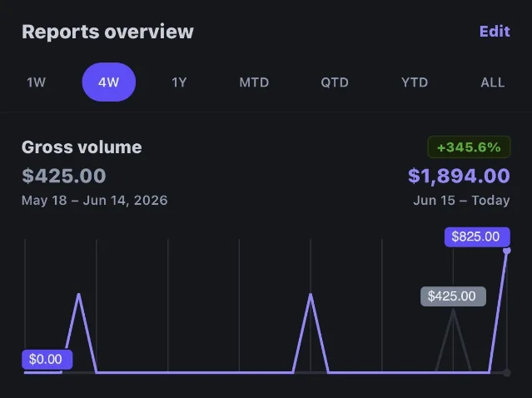Switch to QTD range

pos(335,82)
